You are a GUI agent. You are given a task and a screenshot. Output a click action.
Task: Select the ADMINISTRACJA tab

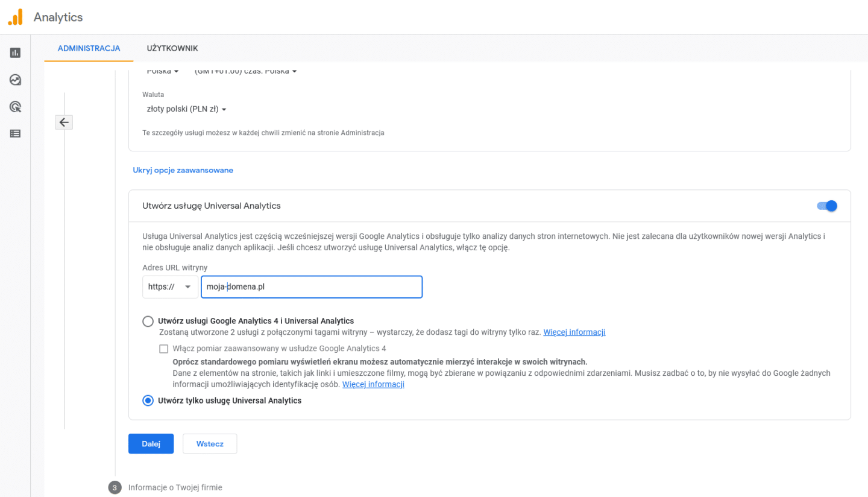(x=88, y=48)
